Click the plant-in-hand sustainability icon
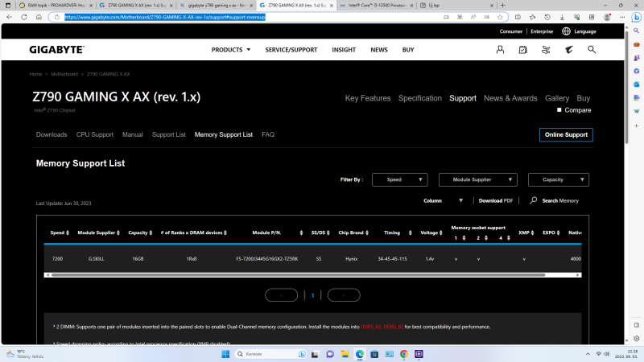Viewport: 644px width, 362px height. (546, 50)
